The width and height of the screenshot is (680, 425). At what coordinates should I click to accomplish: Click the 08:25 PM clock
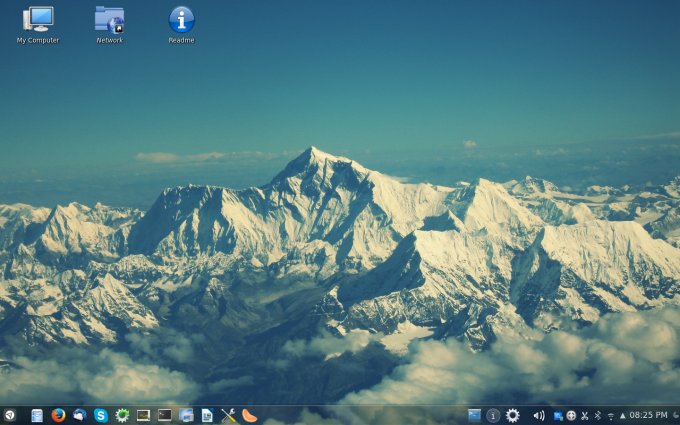(648, 415)
